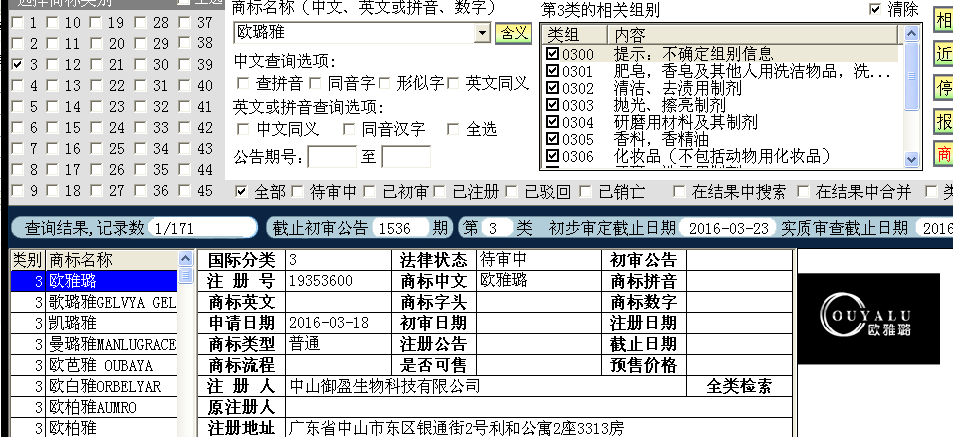The height and width of the screenshot is (437, 953).
Task: Enable the 查拼音 option
Action: point(244,83)
